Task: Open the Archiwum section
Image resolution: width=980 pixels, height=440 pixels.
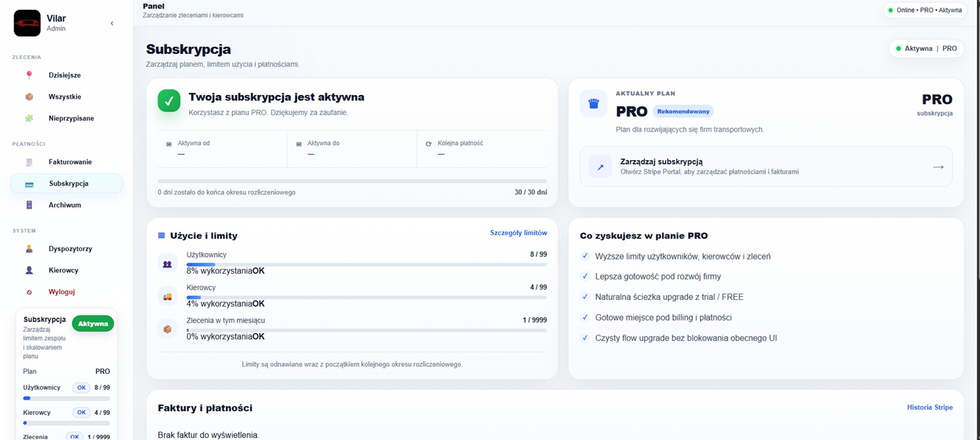Action: 66,205
